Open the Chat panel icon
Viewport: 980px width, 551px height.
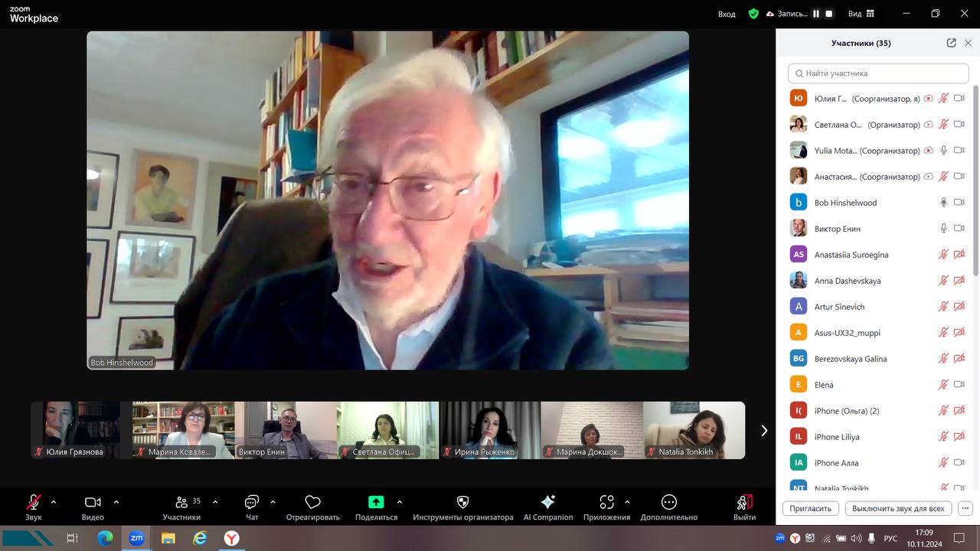(251, 502)
